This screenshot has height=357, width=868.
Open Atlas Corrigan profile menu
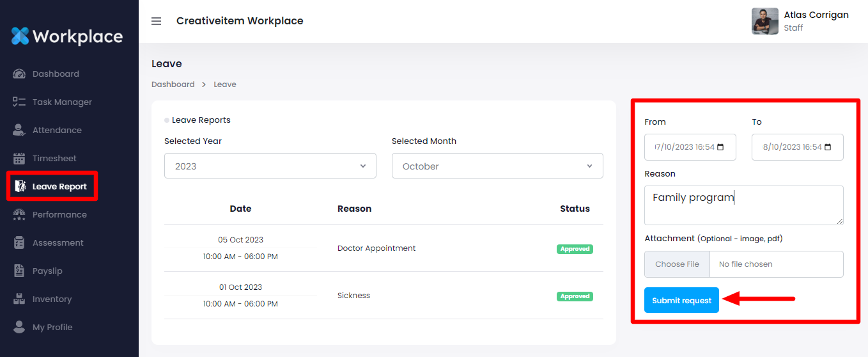(x=800, y=21)
